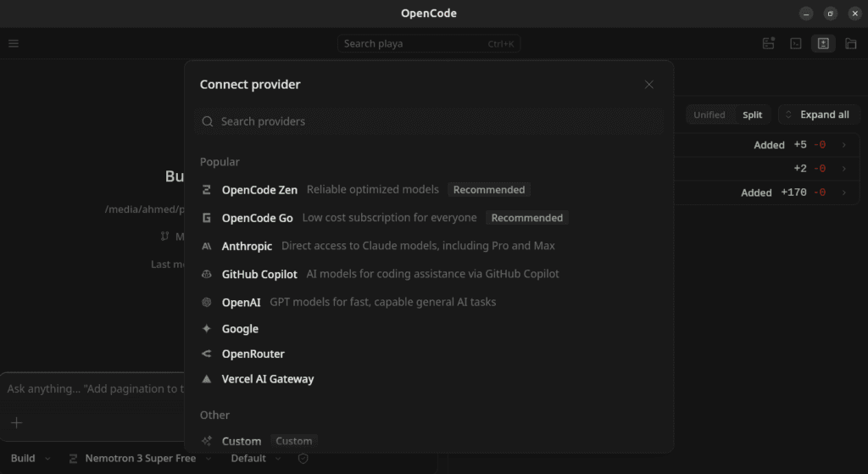Click the Ctrl+K shortcut hint

(x=500, y=44)
